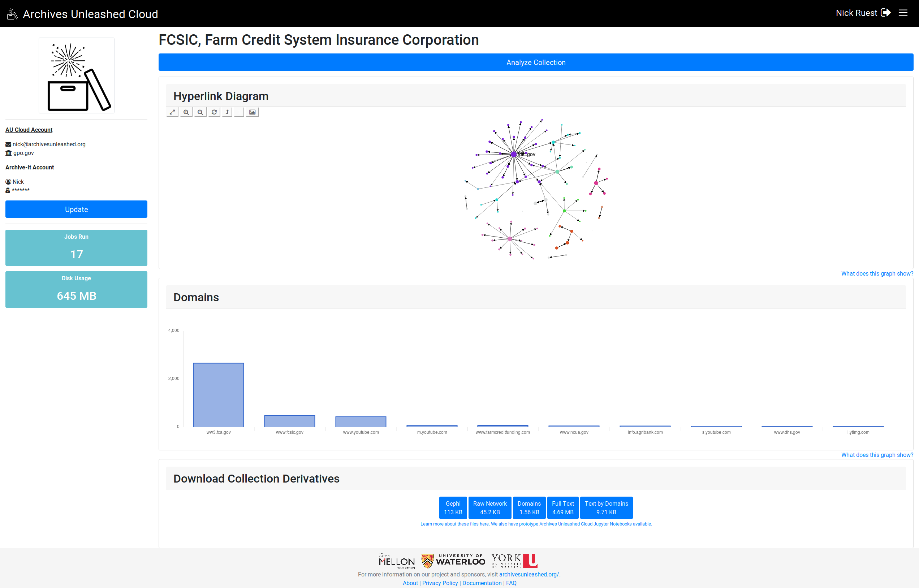Click the i.ytimg.com axis label
Image resolution: width=919 pixels, height=588 pixels.
[858, 432]
